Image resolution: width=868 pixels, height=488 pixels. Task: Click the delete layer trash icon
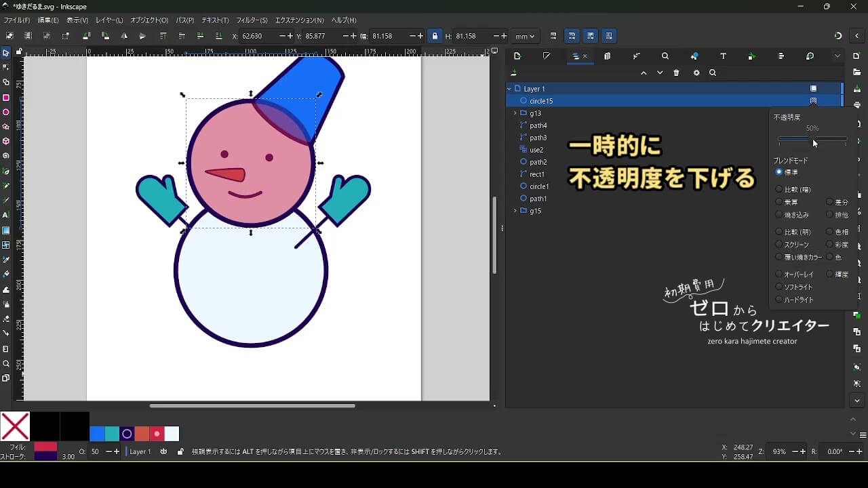point(676,73)
